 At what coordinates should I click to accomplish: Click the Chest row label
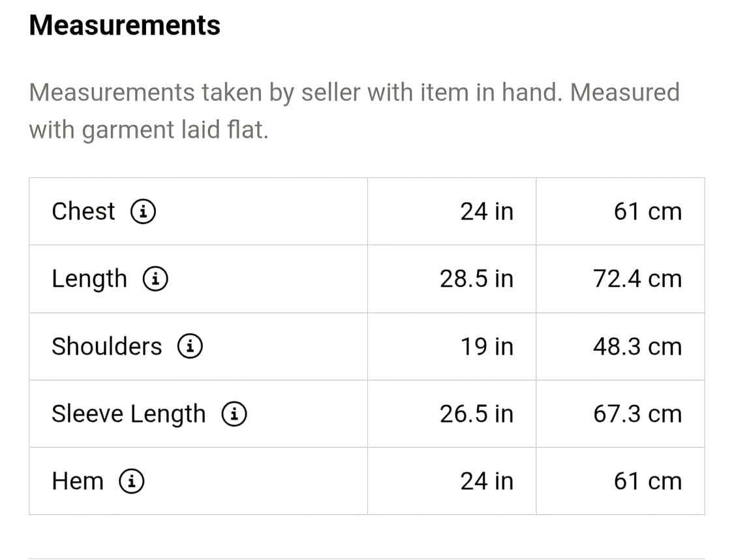click(83, 211)
